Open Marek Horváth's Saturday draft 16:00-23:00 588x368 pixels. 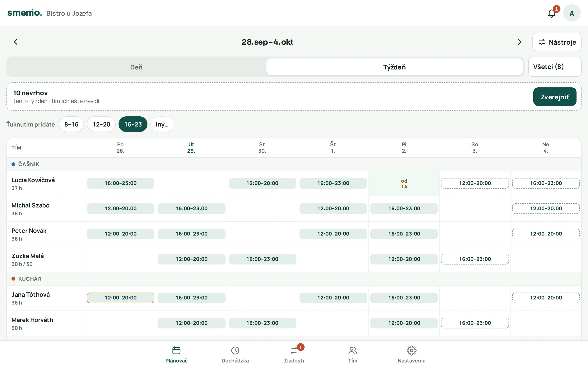[x=475, y=323]
